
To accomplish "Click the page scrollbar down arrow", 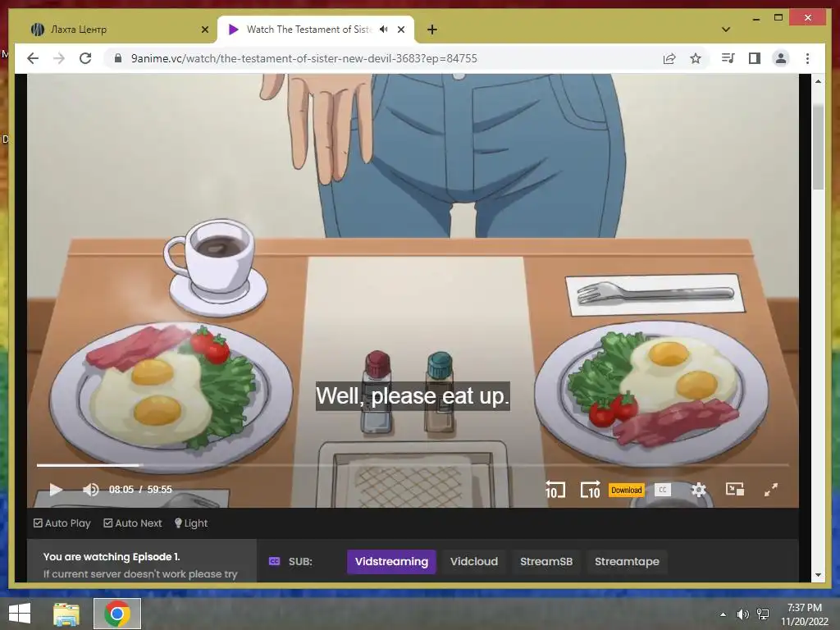I will click(x=818, y=575).
